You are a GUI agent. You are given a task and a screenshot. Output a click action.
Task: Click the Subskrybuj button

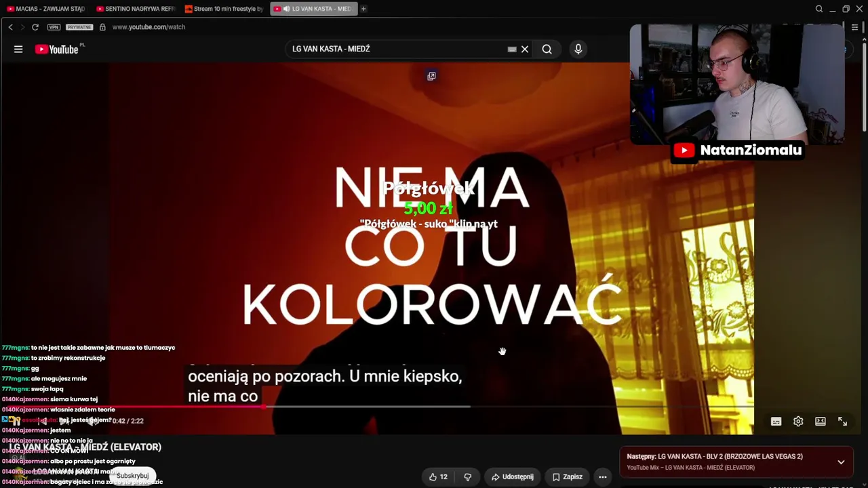pyautogui.click(x=132, y=476)
